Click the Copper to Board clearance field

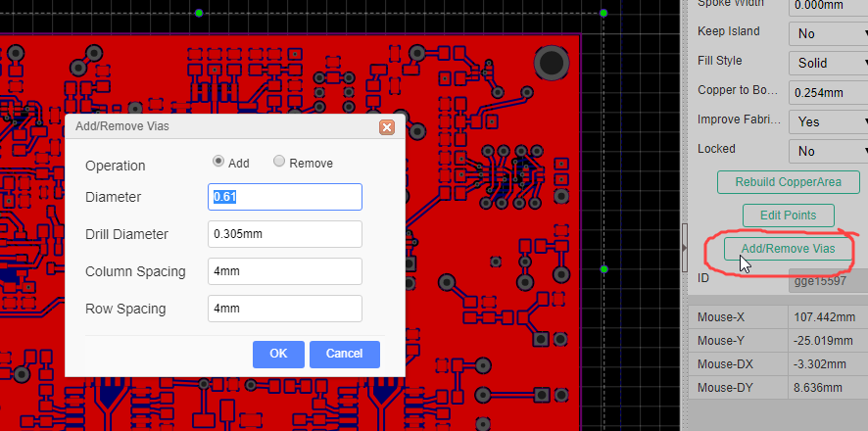(828, 92)
